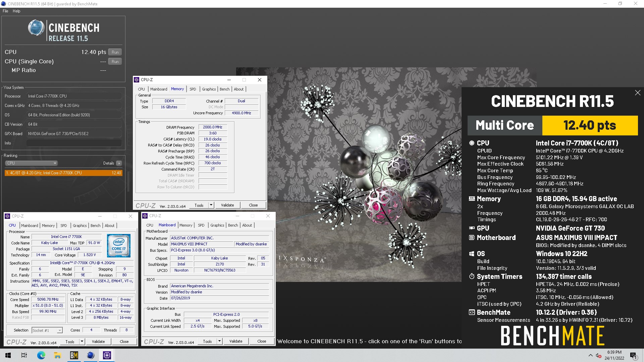644x362 pixels.
Task: Open Socket #1 selection dropdown
Action: coord(47,330)
